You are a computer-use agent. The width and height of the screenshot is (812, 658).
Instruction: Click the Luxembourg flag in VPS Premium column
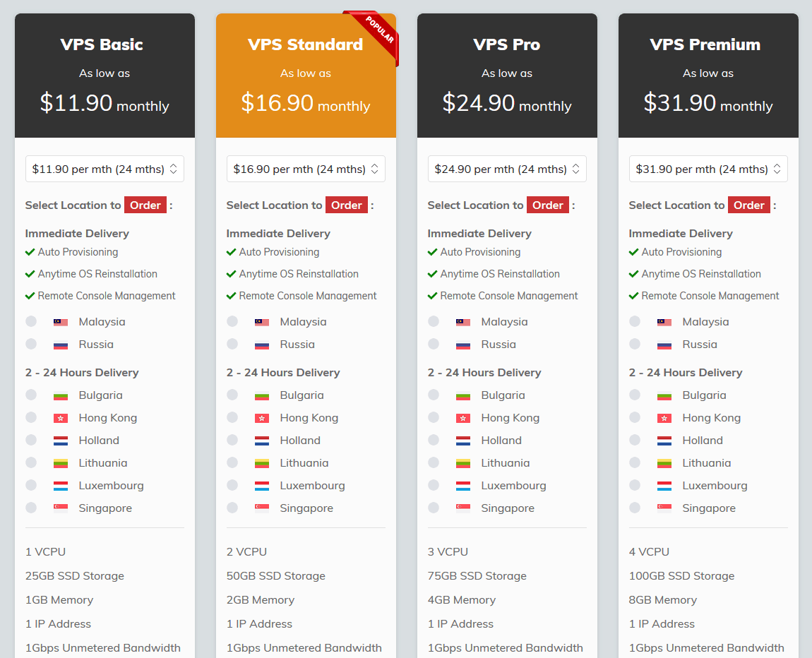pos(664,486)
